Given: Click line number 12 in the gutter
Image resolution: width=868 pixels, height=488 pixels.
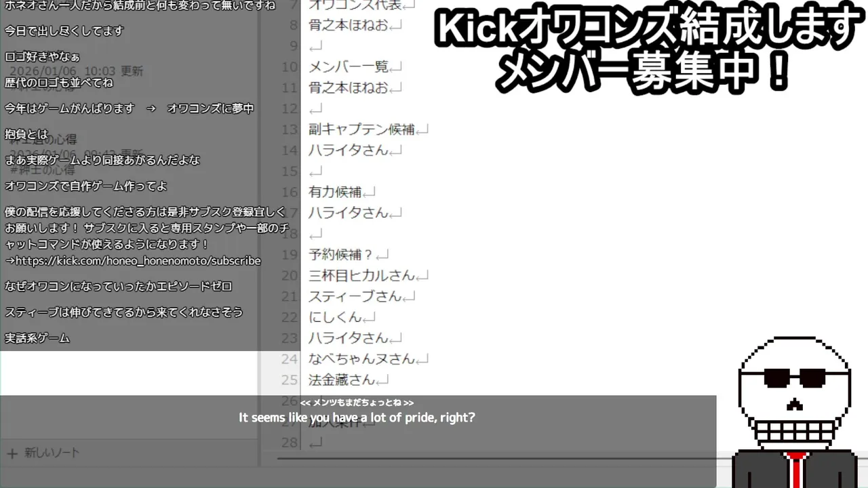Looking at the screenshot, I should pos(290,108).
